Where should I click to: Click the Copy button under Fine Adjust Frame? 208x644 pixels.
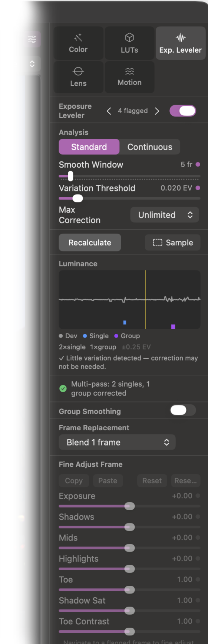point(74,481)
